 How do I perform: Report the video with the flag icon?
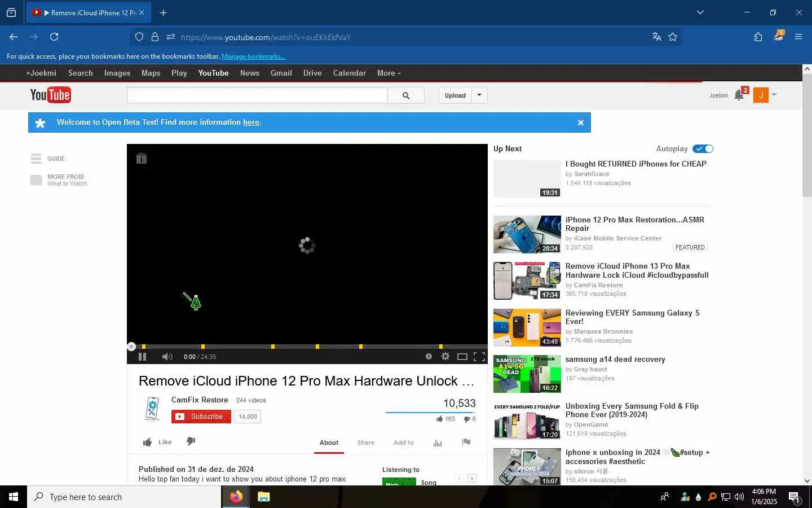pyautogui.click(x=466, y=443)
